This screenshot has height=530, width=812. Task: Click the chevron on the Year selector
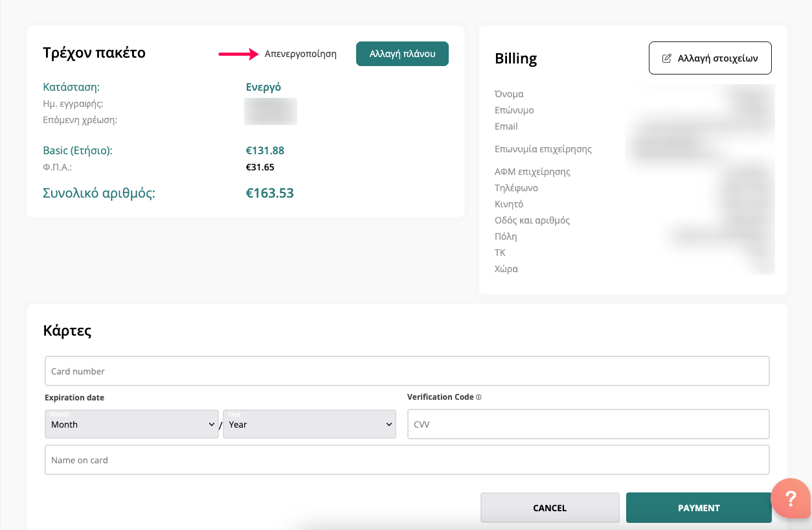coord(389,424)
